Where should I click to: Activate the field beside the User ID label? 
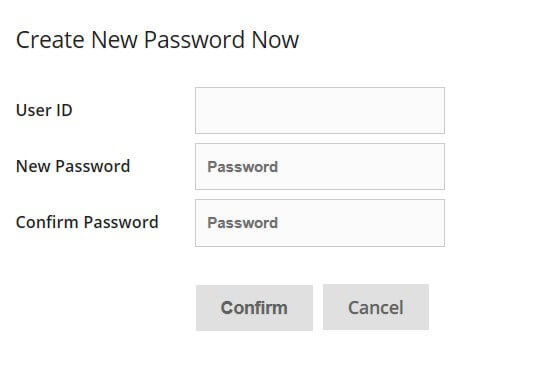[320, 111]
